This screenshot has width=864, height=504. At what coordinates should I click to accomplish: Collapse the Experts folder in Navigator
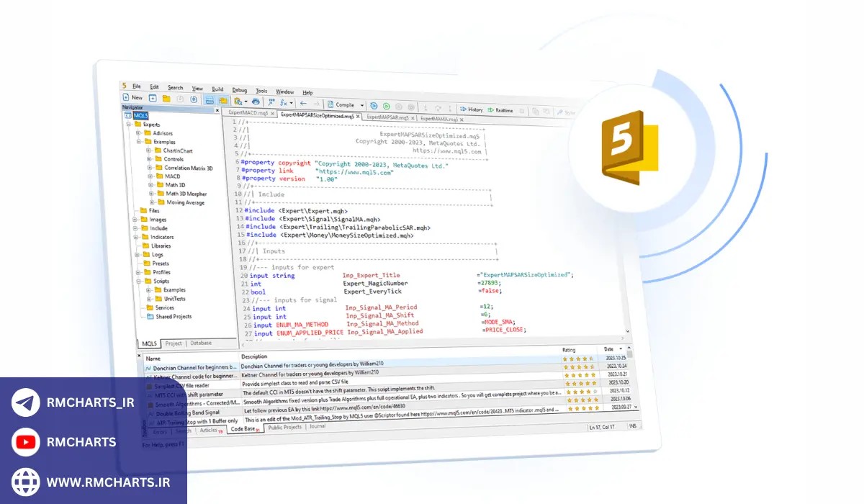click(x=127, y=124)
